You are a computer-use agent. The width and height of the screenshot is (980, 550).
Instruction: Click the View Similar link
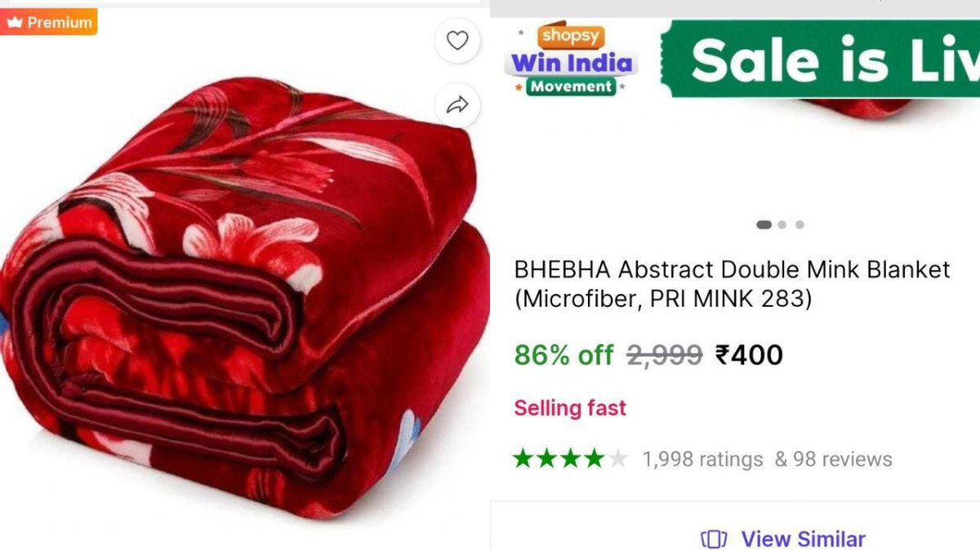(x=803, y=539)
